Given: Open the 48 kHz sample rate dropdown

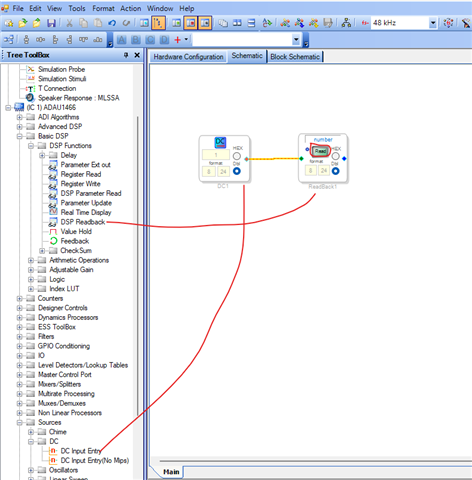Looking at the screenshot, I should tap(433, 23).
